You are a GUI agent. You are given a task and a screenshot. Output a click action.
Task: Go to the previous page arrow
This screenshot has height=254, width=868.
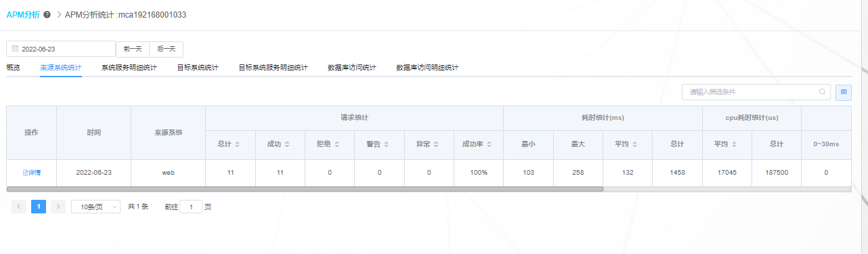(x=19, y=207)
